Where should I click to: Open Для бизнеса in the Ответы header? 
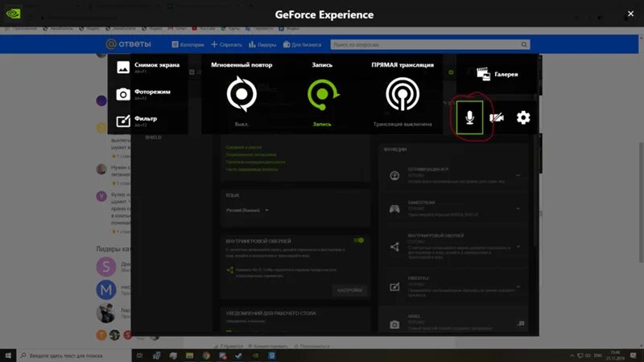(303, 44)
